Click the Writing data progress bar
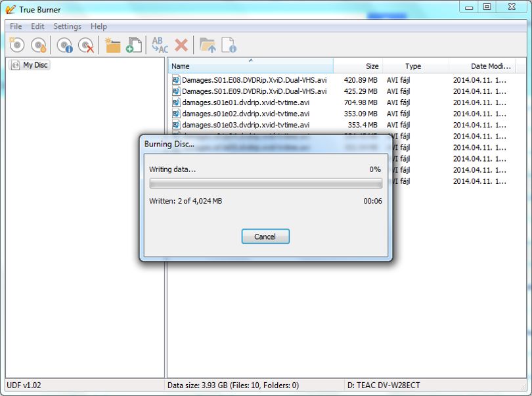Image resolution: width=532 pixels, height=396 pixels. click(265, 184)
